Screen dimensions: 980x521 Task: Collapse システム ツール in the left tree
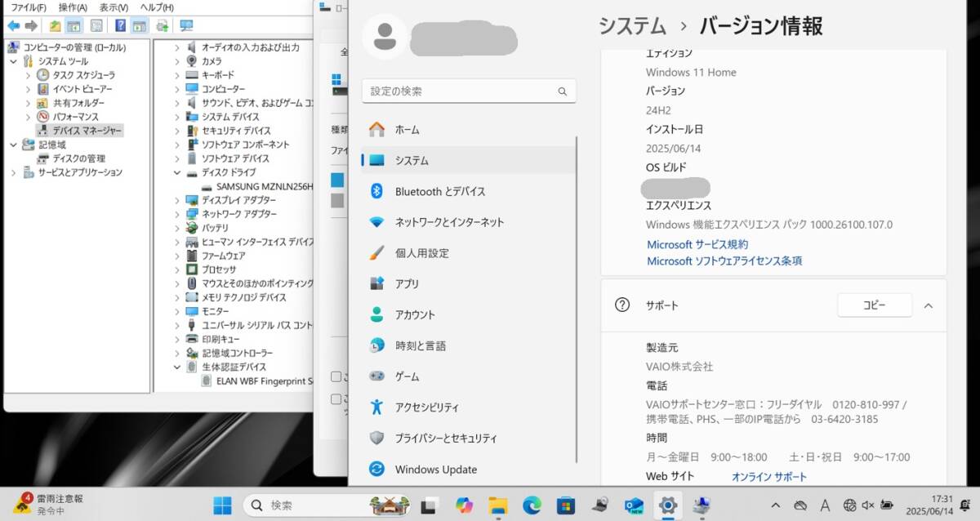12,61
